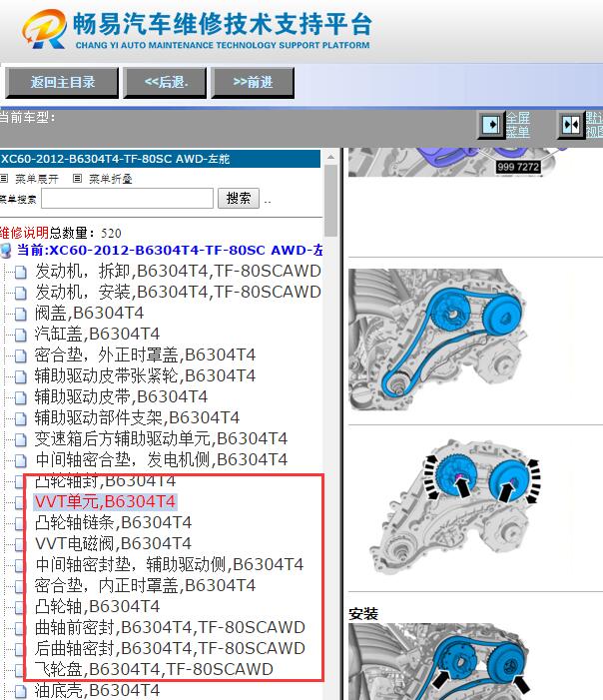
Task: Open 发动机，拆卸,B6304T4,TF-80SCAWD
Action: pyautogui.click(x=178, y=271)
